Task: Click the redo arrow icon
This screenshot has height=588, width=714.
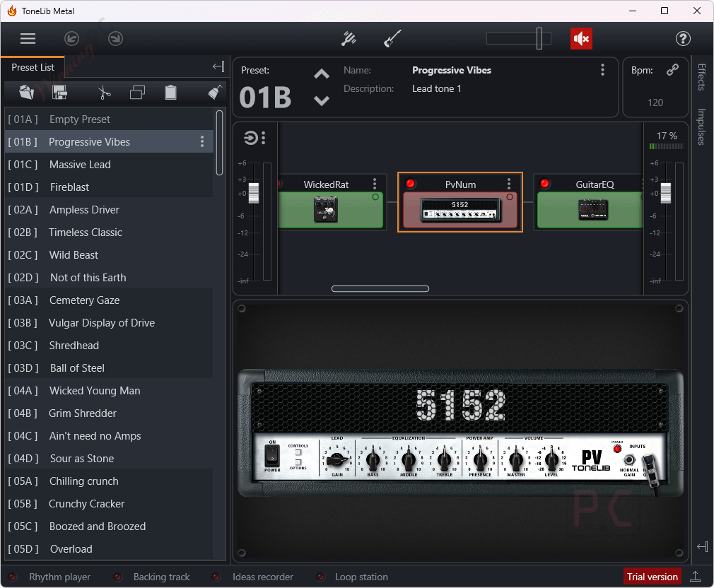Action: pos(116,39)
